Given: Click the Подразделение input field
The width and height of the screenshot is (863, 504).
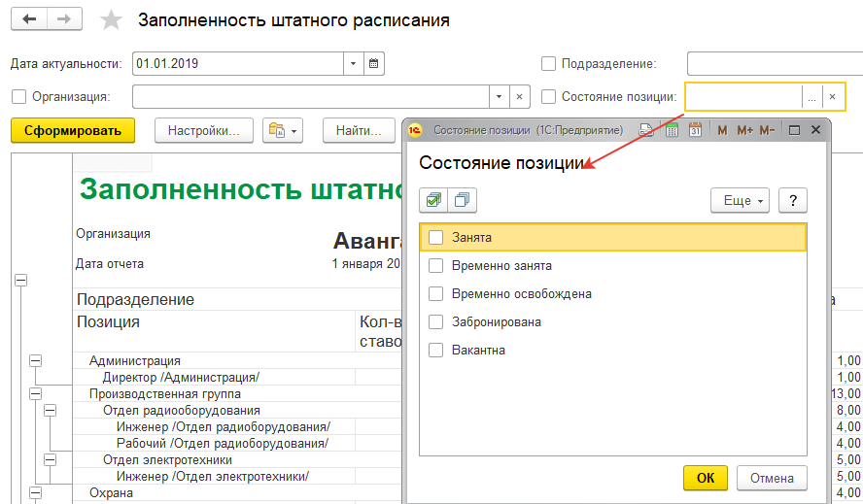Looking at the screenshot, I should tap(775, 64).
